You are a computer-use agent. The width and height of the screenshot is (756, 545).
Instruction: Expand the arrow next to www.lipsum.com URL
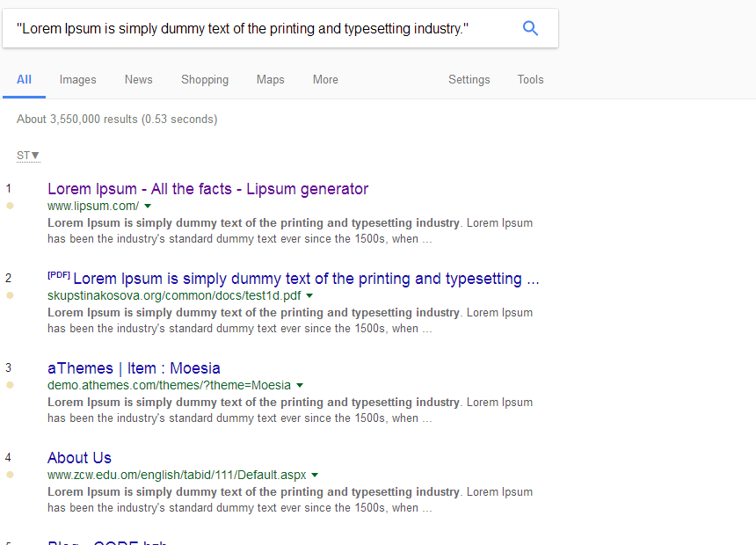148,206
